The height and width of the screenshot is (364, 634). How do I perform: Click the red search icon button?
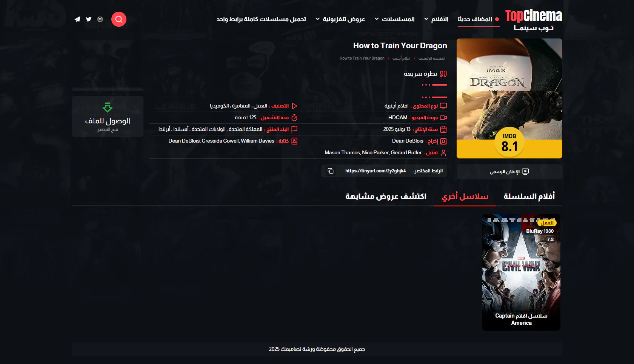118,19
